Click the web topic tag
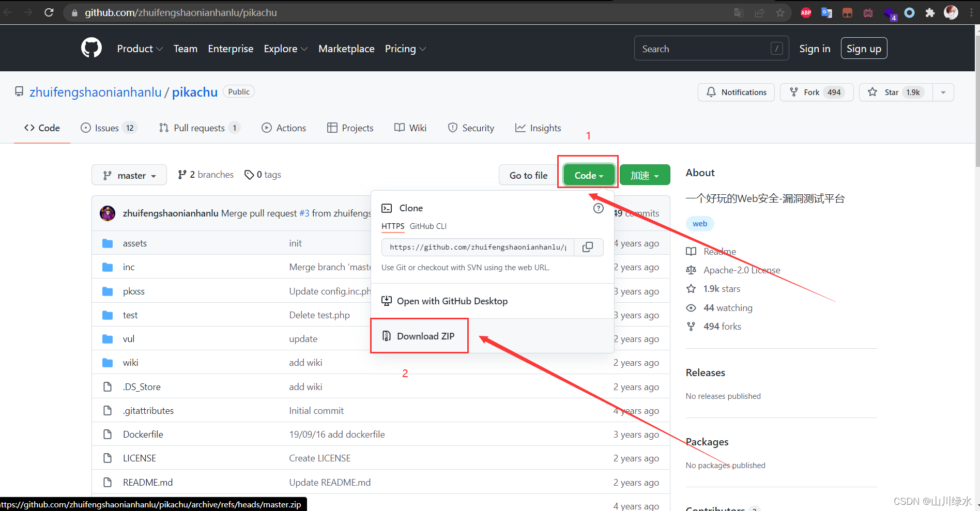980x511 pixels. coord(700,224)
